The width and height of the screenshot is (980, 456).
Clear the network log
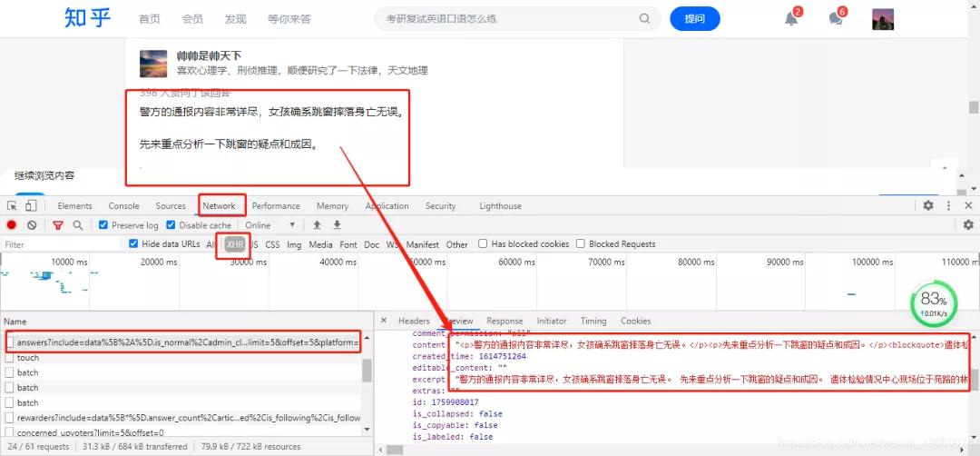point(32,225)
